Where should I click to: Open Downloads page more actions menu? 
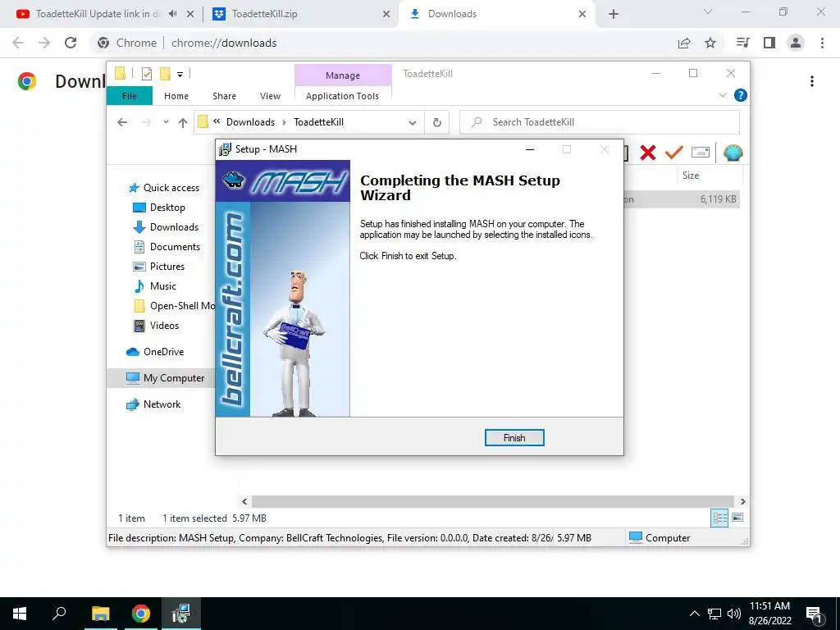point(812,81)
